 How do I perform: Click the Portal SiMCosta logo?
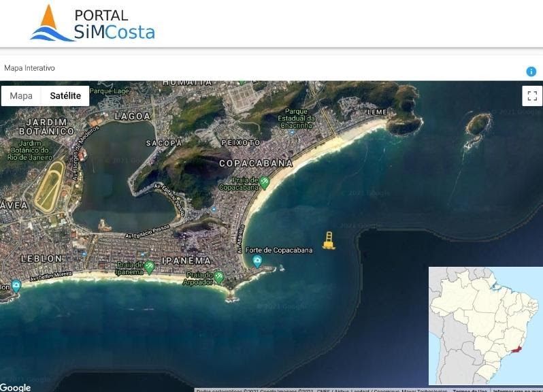coord(93,23)
